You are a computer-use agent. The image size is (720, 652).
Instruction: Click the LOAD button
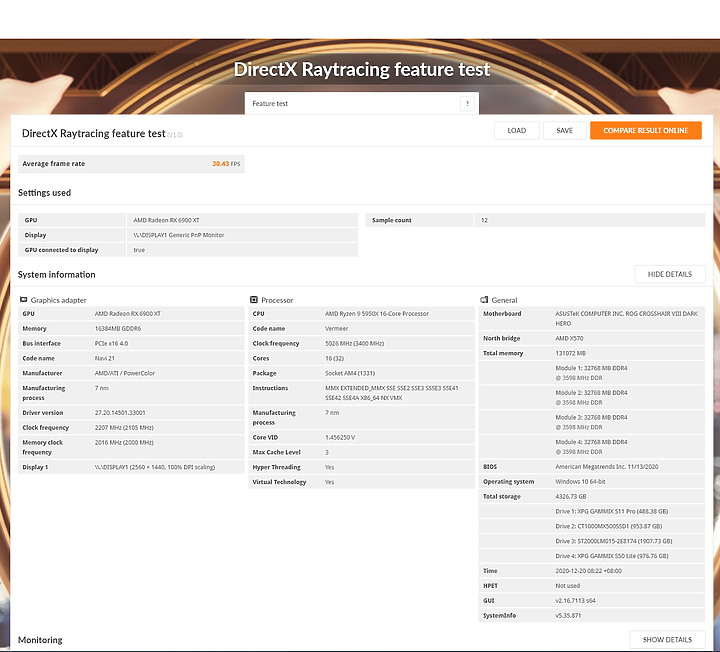[x=517, y=130]
